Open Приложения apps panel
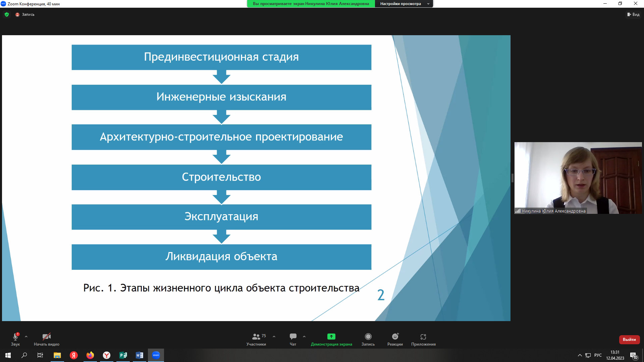Screen dimensions: 644x362 click(423, 339)
